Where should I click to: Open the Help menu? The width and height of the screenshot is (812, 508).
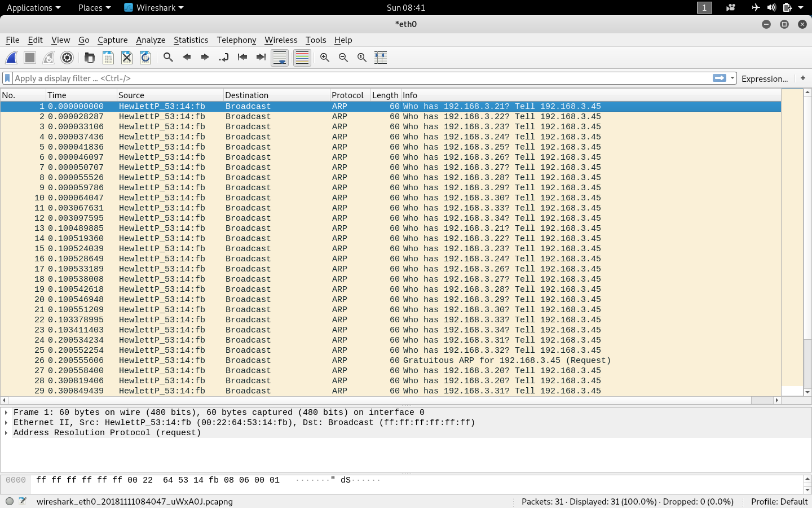343,40
